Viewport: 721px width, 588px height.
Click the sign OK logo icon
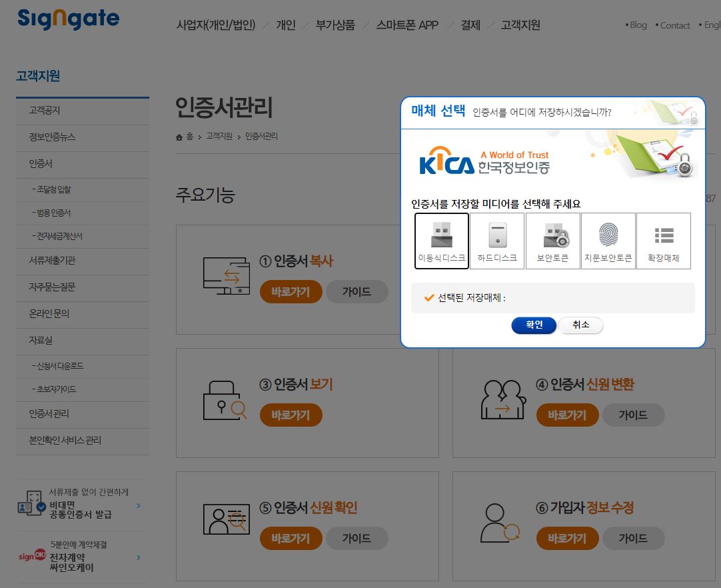click(x=32, y=556)
